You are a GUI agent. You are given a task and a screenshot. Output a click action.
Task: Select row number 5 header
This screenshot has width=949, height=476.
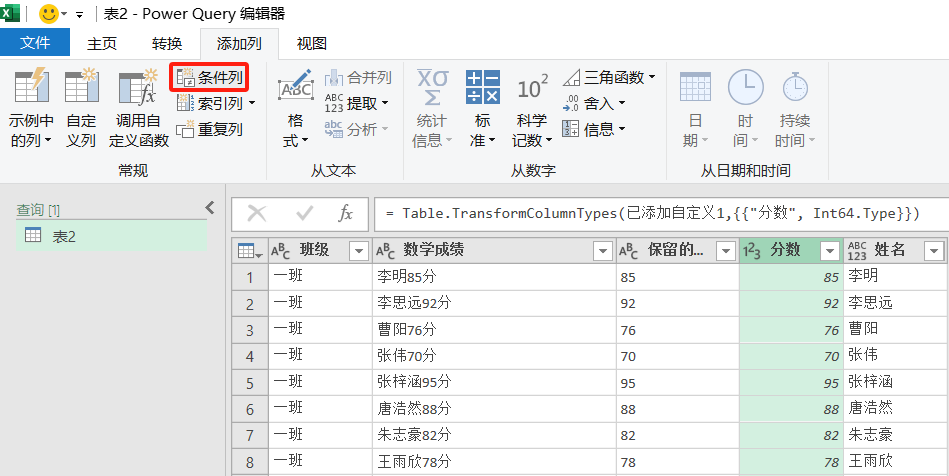pos(250,383)
